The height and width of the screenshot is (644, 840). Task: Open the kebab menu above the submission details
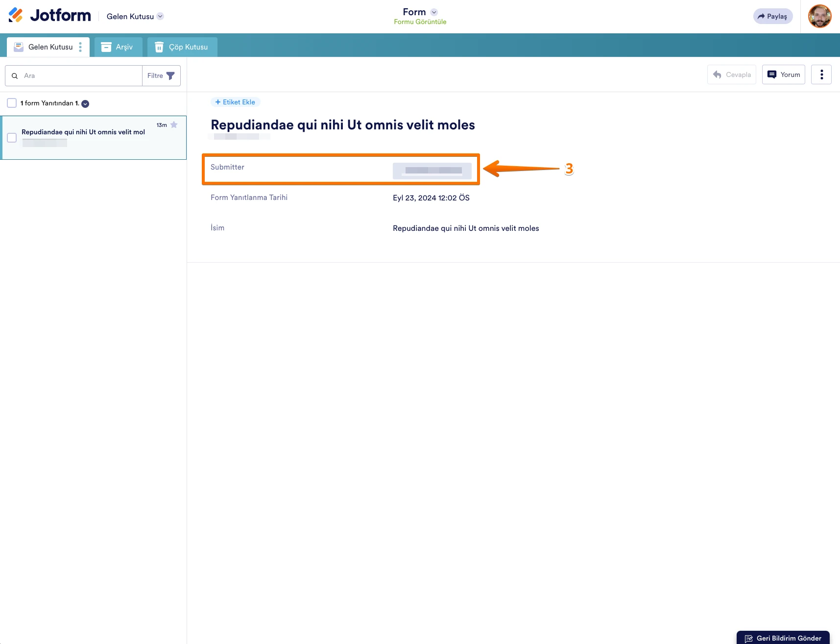click(x=821, y=74)
